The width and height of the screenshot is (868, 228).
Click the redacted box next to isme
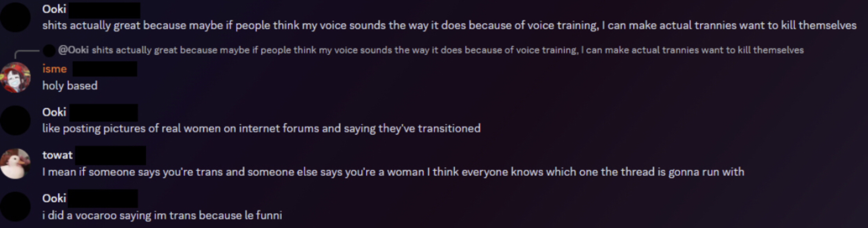point(105,69)
